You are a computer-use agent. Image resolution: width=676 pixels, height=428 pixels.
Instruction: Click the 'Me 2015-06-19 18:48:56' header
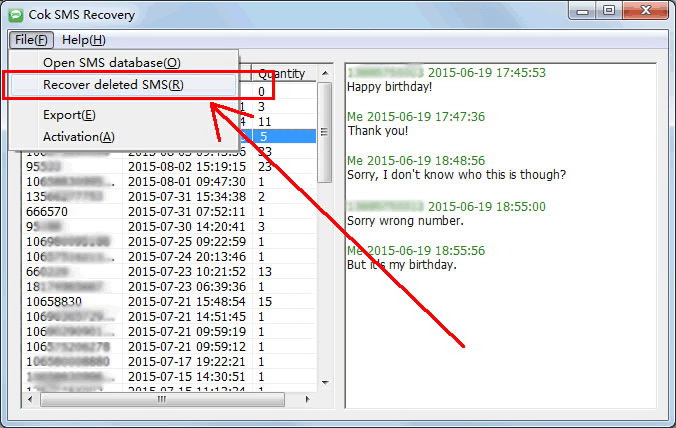pyautogui.click(x=416, y=161)
